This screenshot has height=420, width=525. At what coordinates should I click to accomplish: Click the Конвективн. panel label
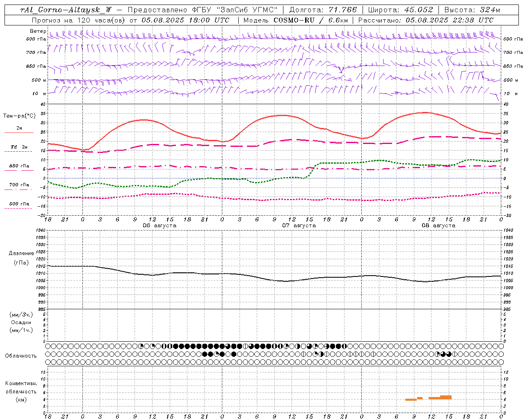click(21, 383)
